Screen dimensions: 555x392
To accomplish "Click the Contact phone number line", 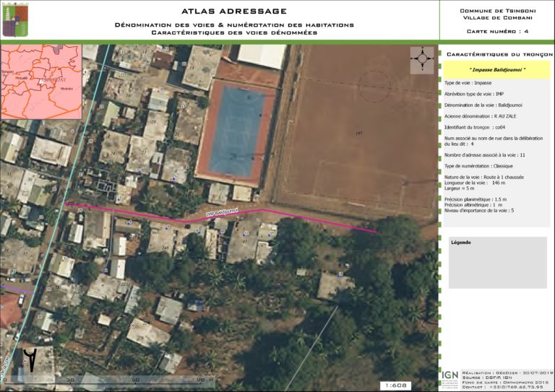I will [502, 387].
